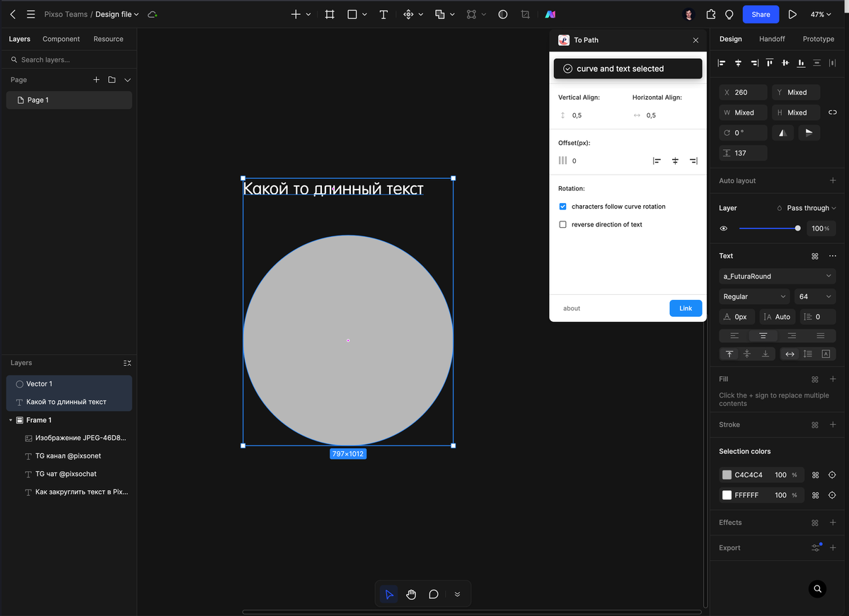849x616 pixels.
Task: Click the Link button in To Path
Action: (x=686, y=308)
